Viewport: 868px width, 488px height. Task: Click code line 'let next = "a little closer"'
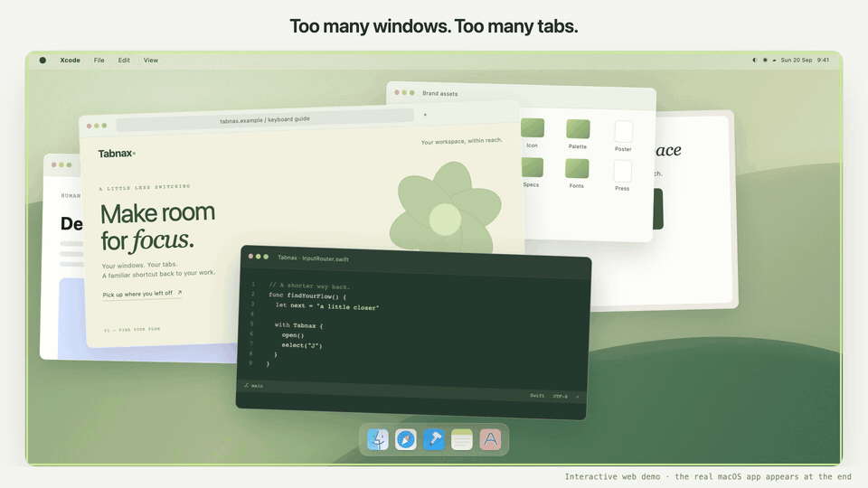point(327,306)
